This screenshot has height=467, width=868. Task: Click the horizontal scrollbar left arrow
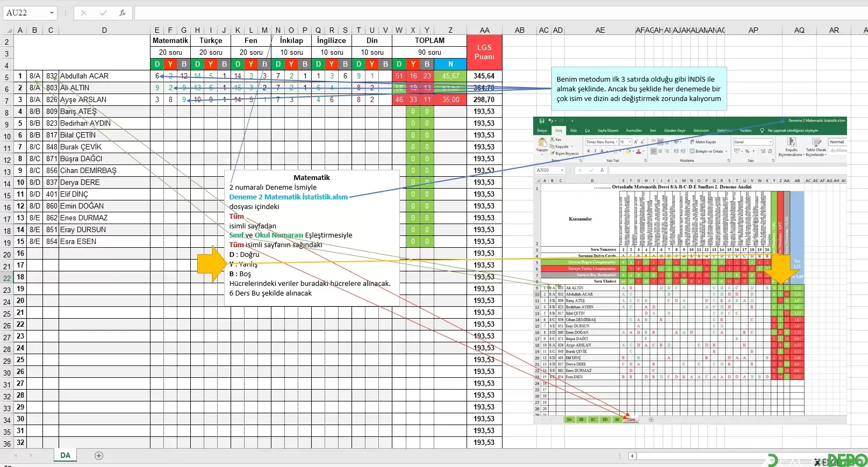tap(633, 456)
